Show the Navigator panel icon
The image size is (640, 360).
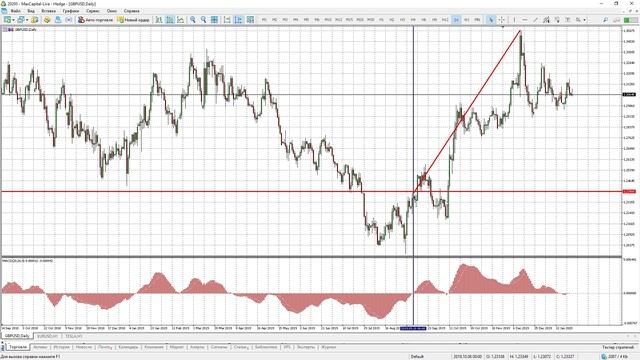point(58,20)
